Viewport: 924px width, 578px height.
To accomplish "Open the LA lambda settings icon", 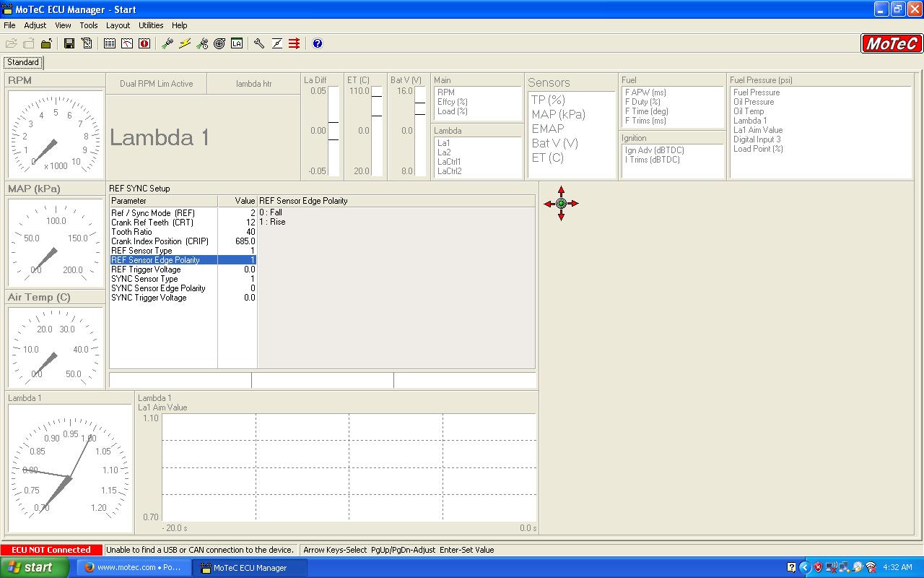I will [x=237, y=43].
